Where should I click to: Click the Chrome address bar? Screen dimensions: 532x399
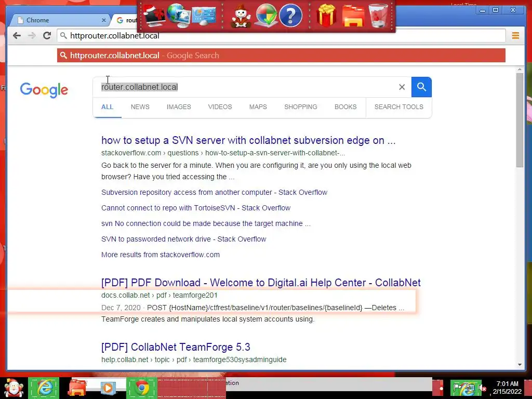(x=281, y=36)
